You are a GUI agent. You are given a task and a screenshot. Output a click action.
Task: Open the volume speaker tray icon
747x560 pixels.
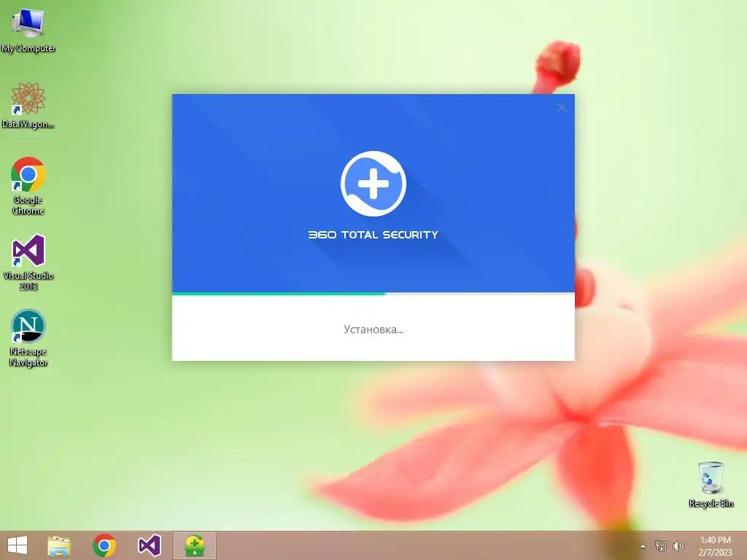click(x=678, y=545)
